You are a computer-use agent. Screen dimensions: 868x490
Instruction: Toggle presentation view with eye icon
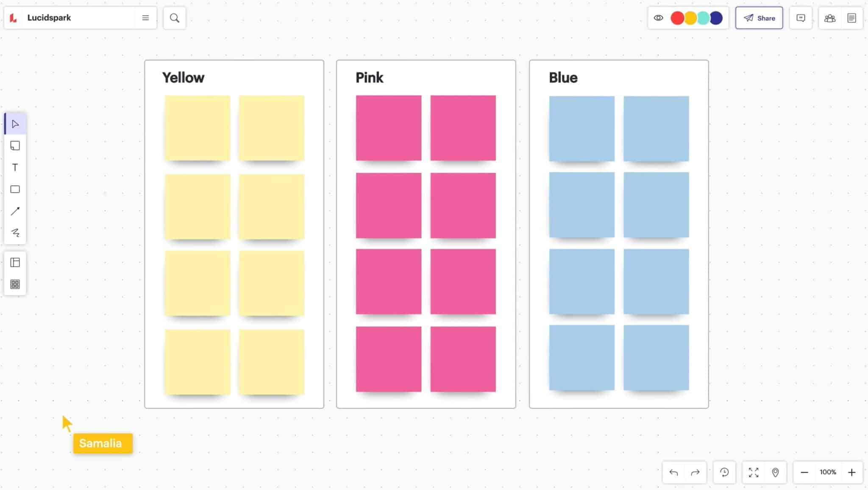(x=659, y=17)
